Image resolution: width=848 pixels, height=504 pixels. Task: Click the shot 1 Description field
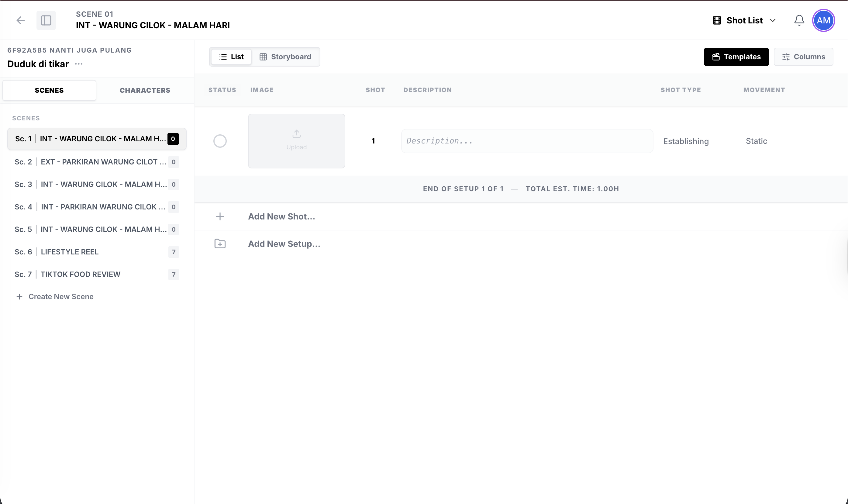[527, 141]
